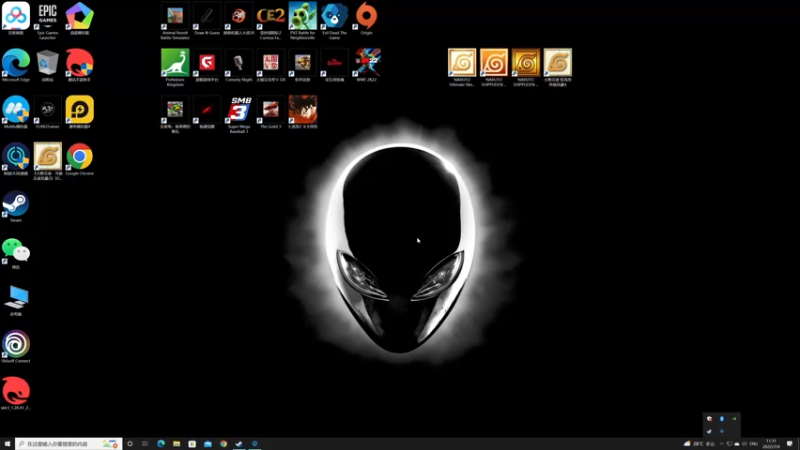This screenshot has width=800, height=450.
Task: Launch the CE2 Curious Expedition 2 shortcut
Action: [x=271, y=20]
